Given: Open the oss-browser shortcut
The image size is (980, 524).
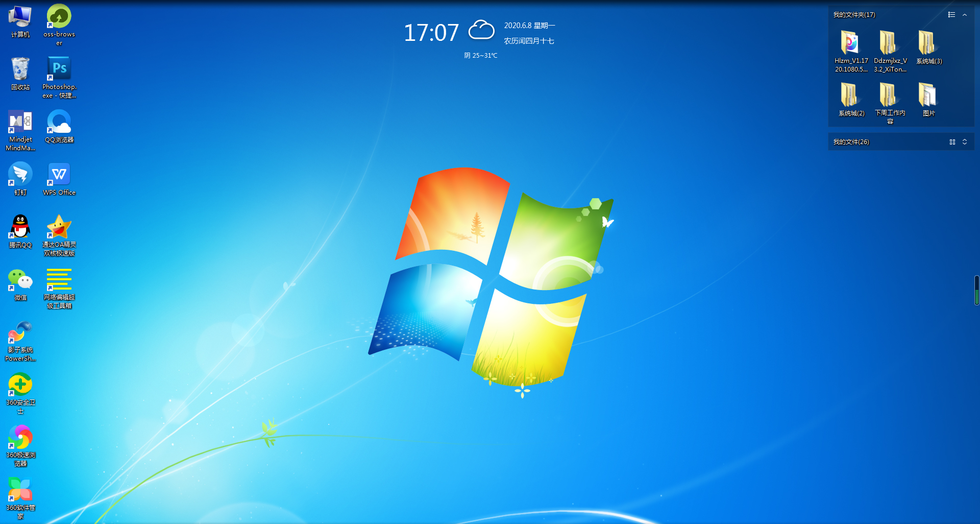Looking at the screenshot, I should click(59, 25).
